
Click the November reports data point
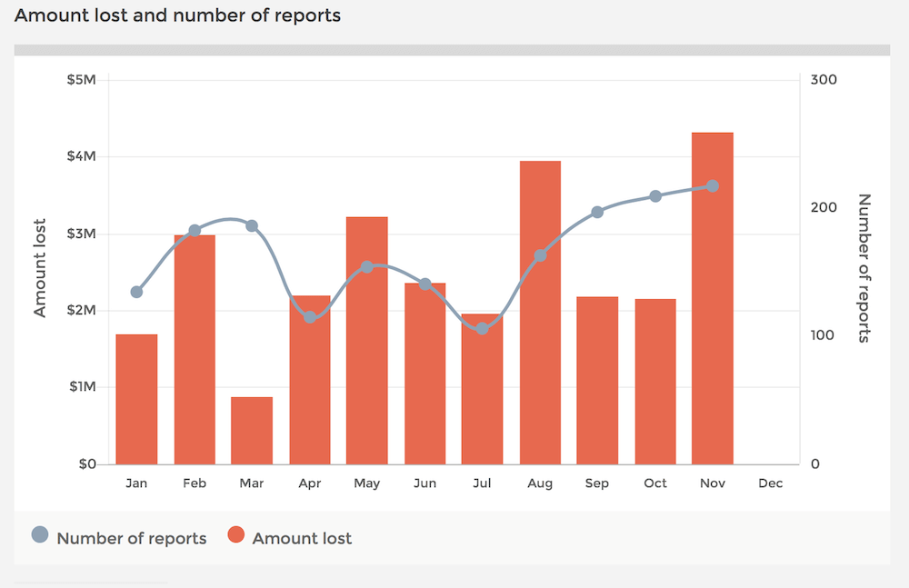[x=713, y=186]
